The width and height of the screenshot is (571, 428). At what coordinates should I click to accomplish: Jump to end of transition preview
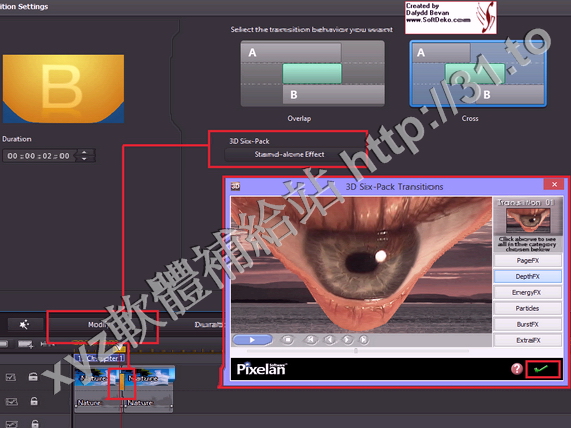coord(363,339)
